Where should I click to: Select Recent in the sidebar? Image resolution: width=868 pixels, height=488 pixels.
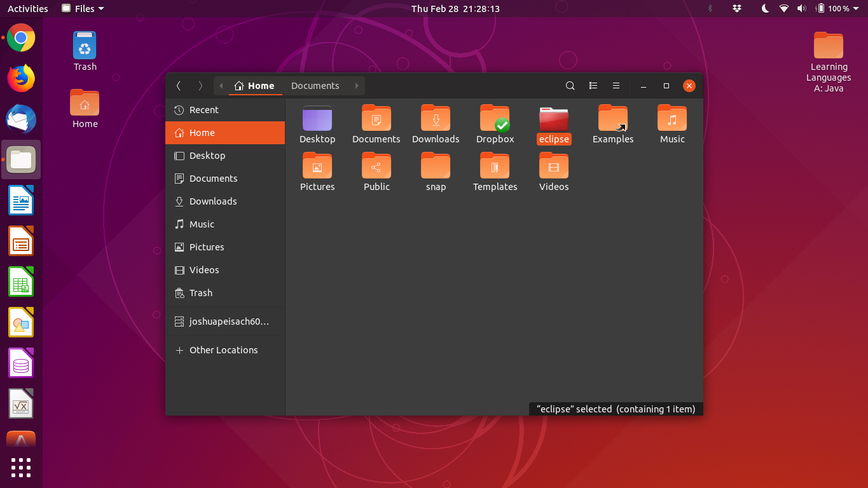[x=225, y=110]
